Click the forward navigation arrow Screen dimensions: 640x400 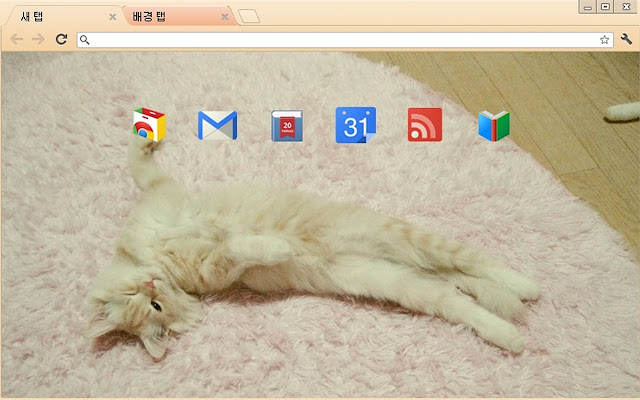coord(38,39)
